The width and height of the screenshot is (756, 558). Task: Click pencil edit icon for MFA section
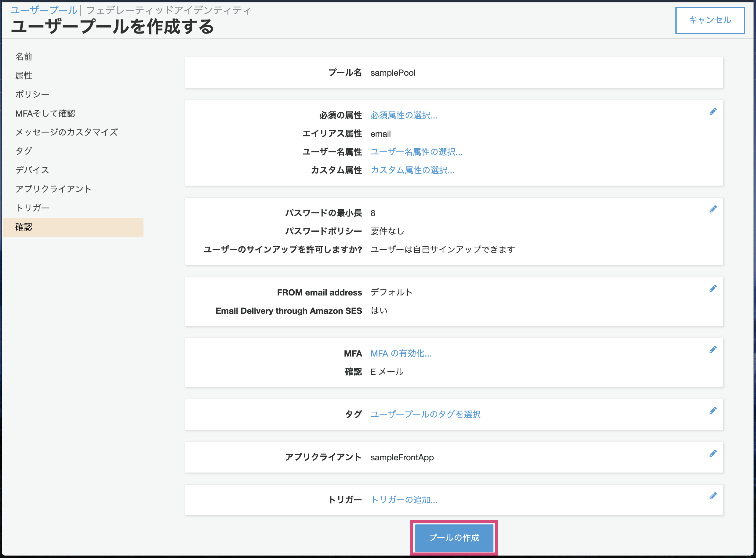point(713,350)
